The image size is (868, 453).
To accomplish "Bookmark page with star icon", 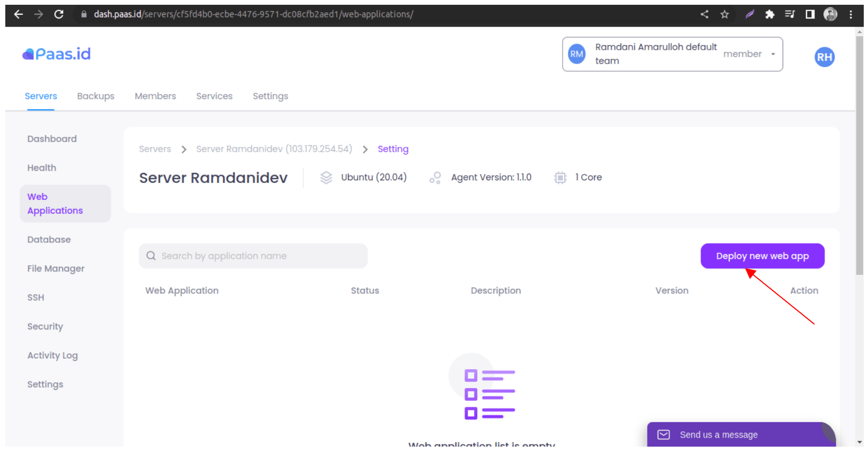I will (724, 14).
